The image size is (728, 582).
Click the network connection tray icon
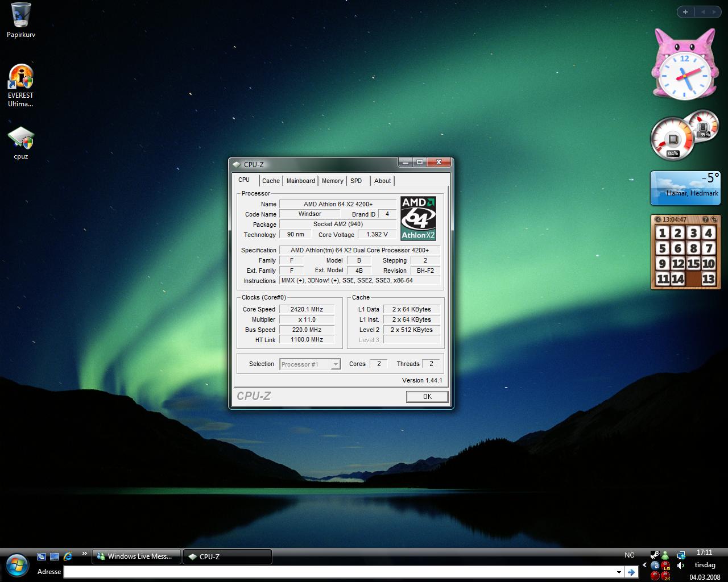[x=681, y=555]
